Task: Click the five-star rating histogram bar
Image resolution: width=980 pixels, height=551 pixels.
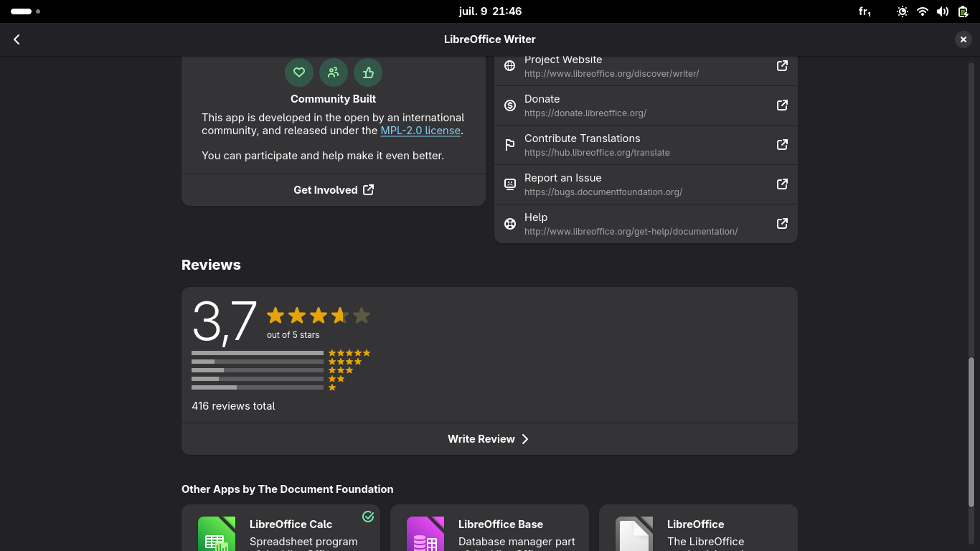Action: 258,353
